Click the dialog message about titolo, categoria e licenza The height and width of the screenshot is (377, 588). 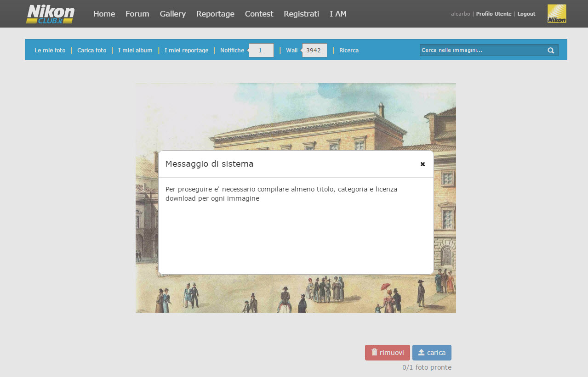[281, 194]
